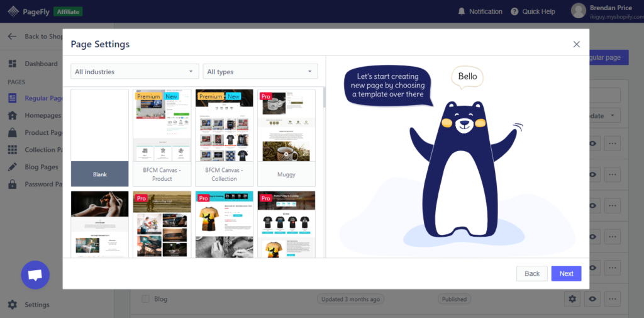Viewport: 644px width, 318px height.
Task: Toggle the eye icon in Blog row
Action: [x=592, y=299]
